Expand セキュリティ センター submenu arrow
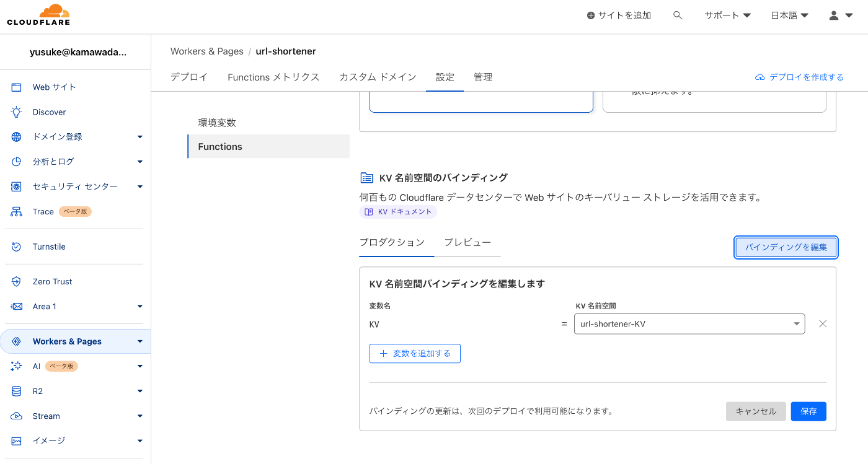 (x=139, y=186)
